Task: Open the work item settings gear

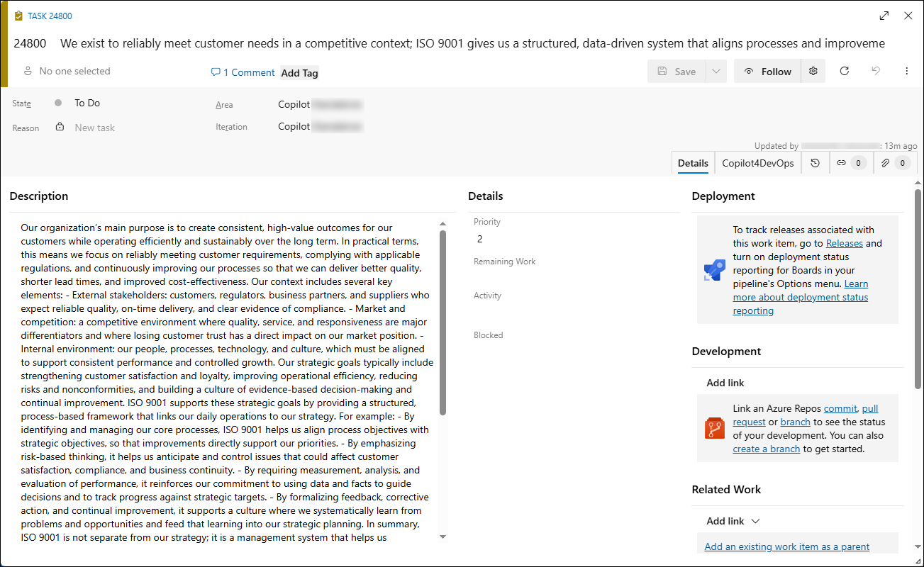Action: click(x=813, y=71)
